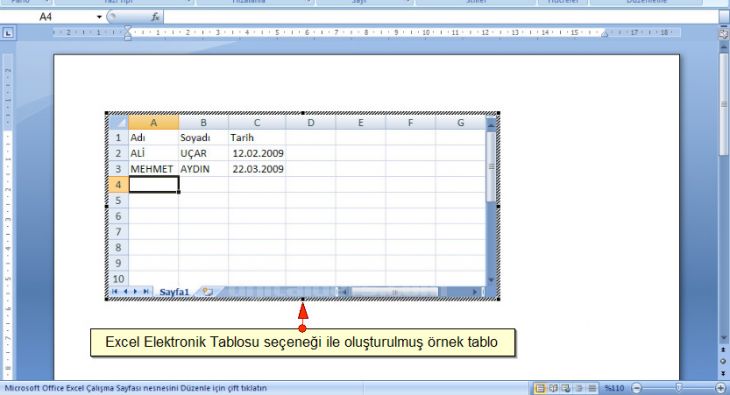
Task: Click the Previous Page double-arrow button
Action: pos(723,350)
